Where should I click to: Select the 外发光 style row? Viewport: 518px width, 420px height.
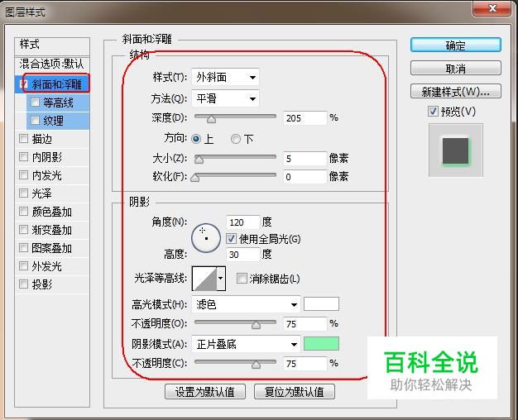[x=52, y=265]
